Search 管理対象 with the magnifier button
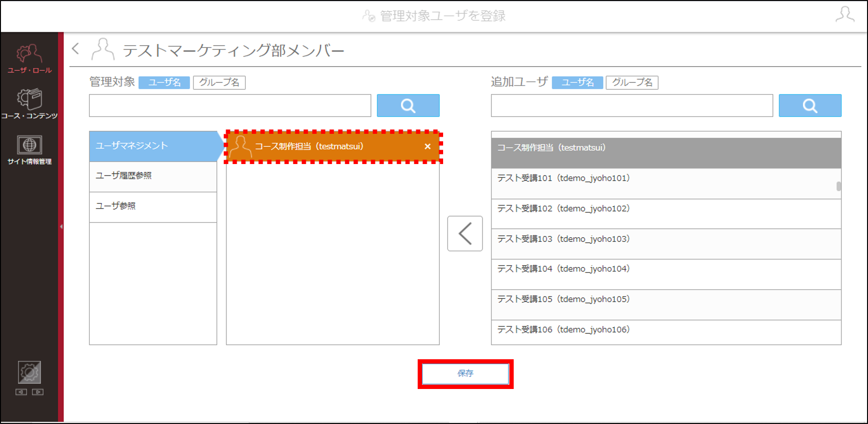868x424 pixels. (408, 106)
